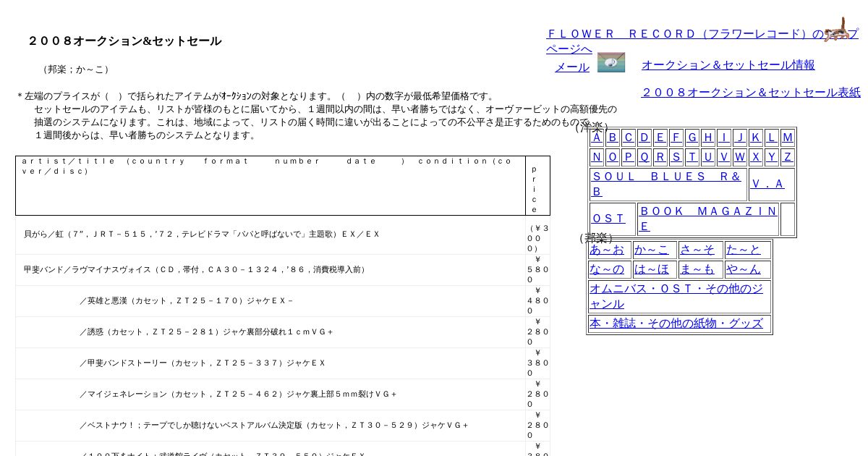Open 邦楽 か～こ page
Screen dimensions: 868x456
click(652, 250)
